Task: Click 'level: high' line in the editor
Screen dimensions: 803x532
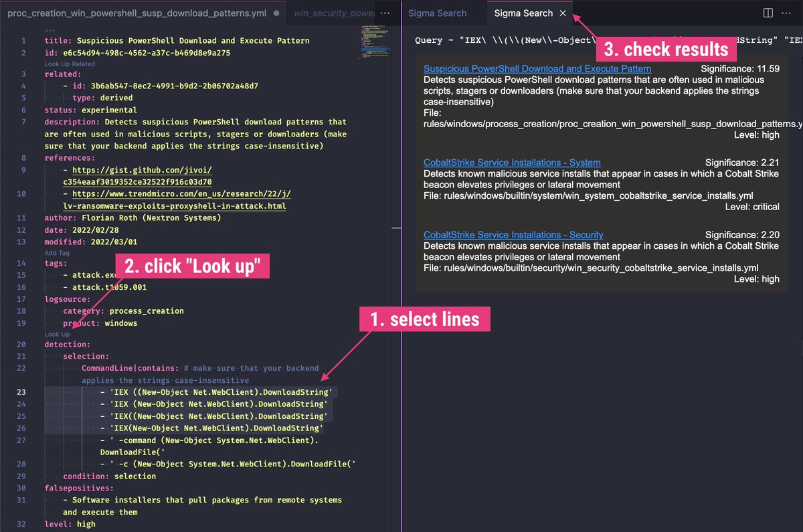Action: [70, 524]
